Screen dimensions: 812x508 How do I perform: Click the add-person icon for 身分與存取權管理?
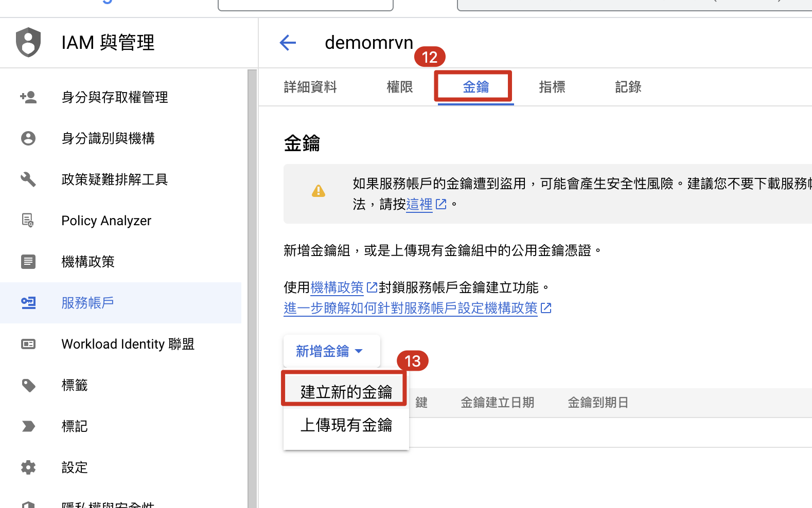tap(28, 97)
